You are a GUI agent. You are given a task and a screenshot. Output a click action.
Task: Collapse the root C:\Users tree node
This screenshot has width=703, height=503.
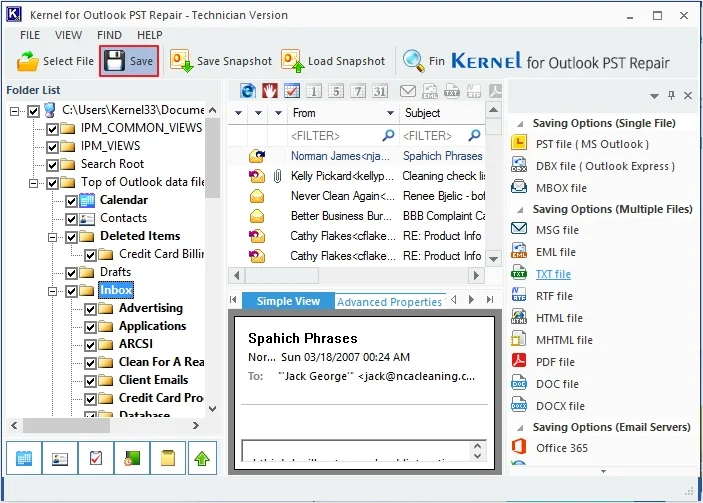(x=15, y=111)
